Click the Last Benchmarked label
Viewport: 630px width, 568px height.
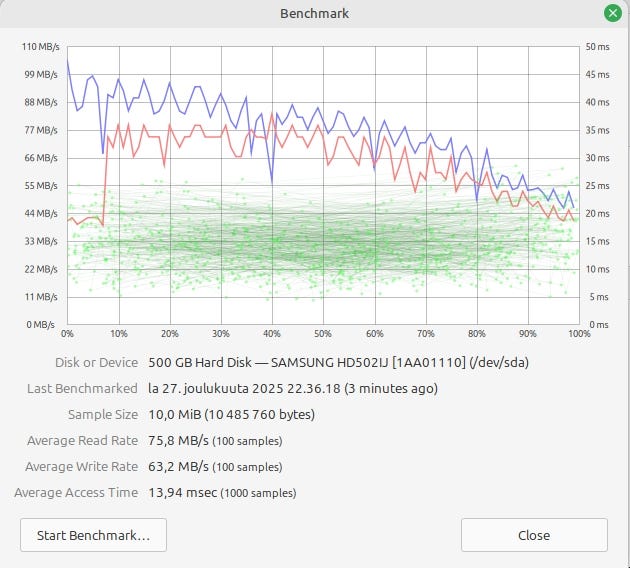(x=82, y=388)
